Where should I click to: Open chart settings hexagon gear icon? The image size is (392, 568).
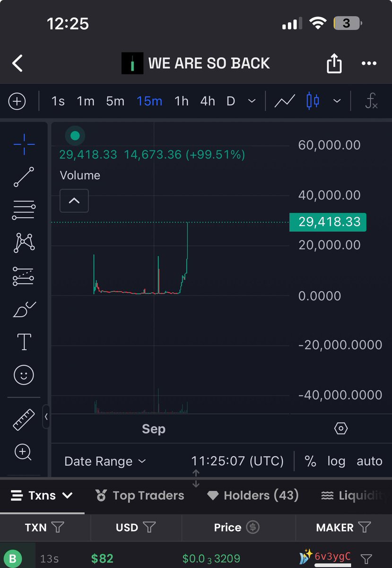coord(341,429)
